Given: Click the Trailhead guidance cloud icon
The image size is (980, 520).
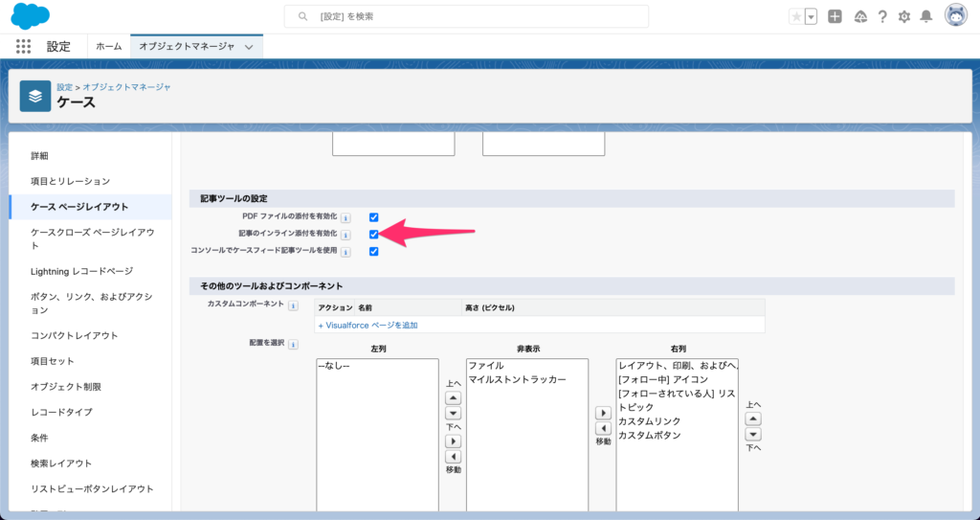Looking at the screenshot, I should pyautogui.click(x=860, y=17).
